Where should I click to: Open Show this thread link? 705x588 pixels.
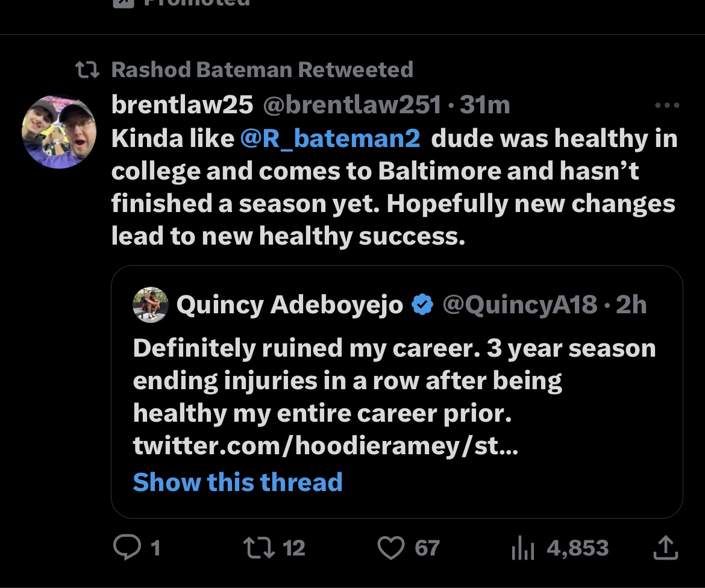click(x=237, y=482)
